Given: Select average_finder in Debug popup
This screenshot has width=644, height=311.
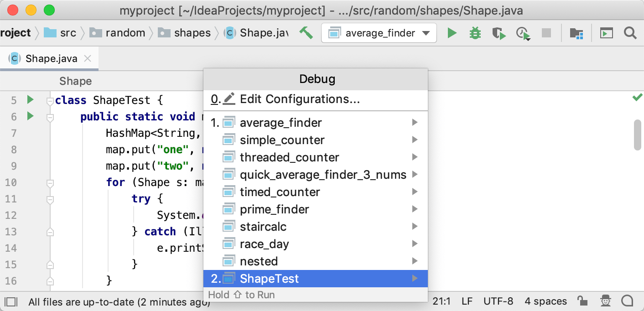Looking at the screenshot, I should [316, 123].
